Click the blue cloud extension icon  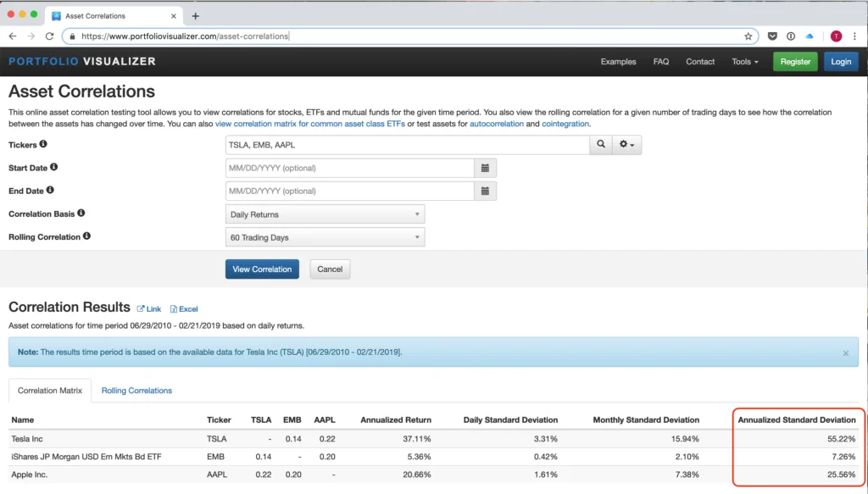(810, 36)
